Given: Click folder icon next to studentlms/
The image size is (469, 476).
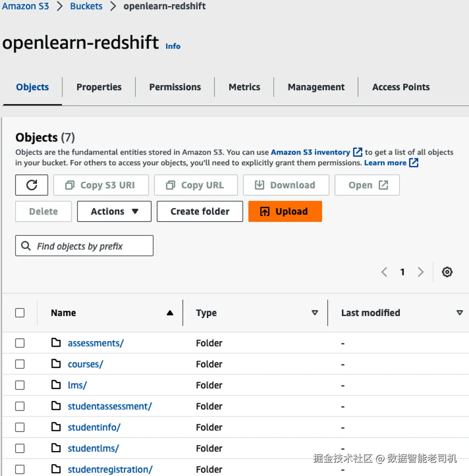Looking at the screenshot, I should click(x=56, y=448).
